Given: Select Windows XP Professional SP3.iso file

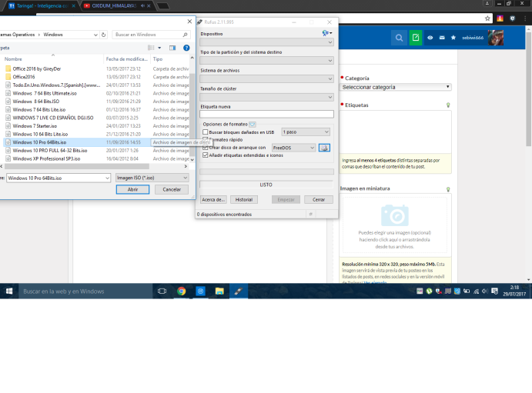Looking at the screenshot, I should pos(46,158).
